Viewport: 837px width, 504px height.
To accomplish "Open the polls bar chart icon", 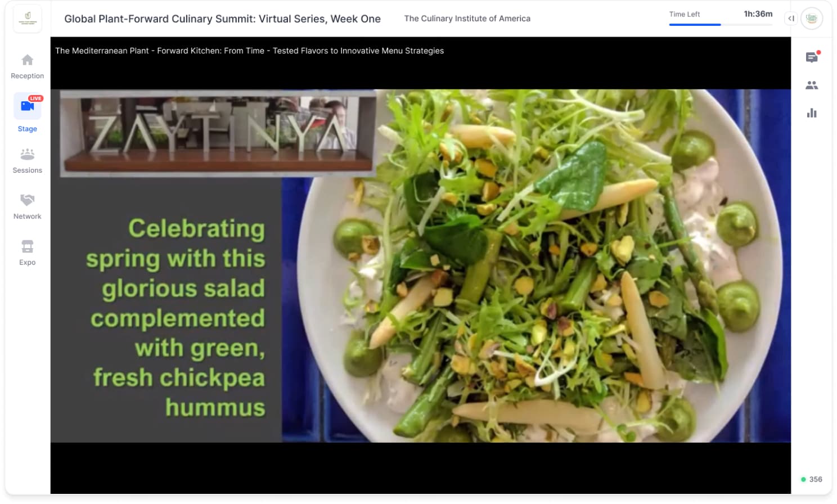I will tap(812, 113).
